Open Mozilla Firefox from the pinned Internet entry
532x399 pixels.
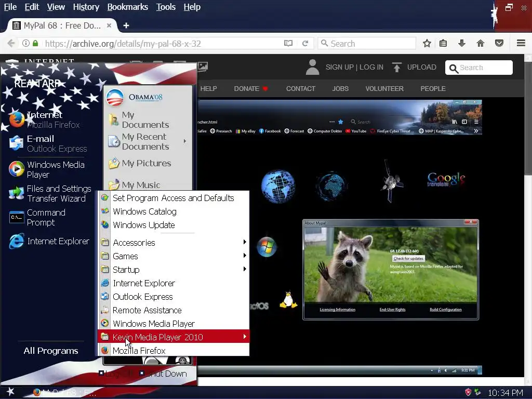pos(46,120)
